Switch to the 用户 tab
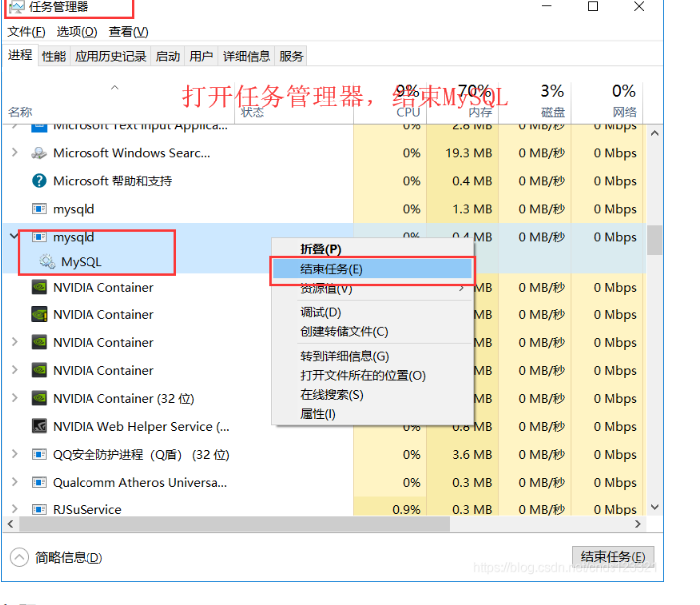The width and height of the screenshot is (700, 605). [201, 56]
